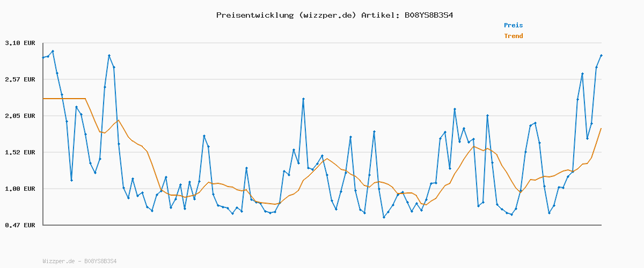
Task: Click the 2.05 EUR y-axis label
Action: click(x=20, y=116)
